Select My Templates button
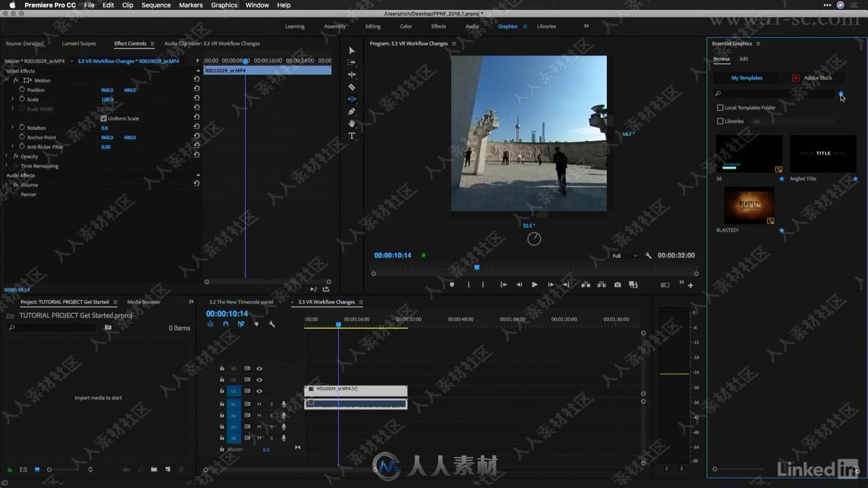Image resolution: width=868 pixels, height=488 pixels. (747, 78)
